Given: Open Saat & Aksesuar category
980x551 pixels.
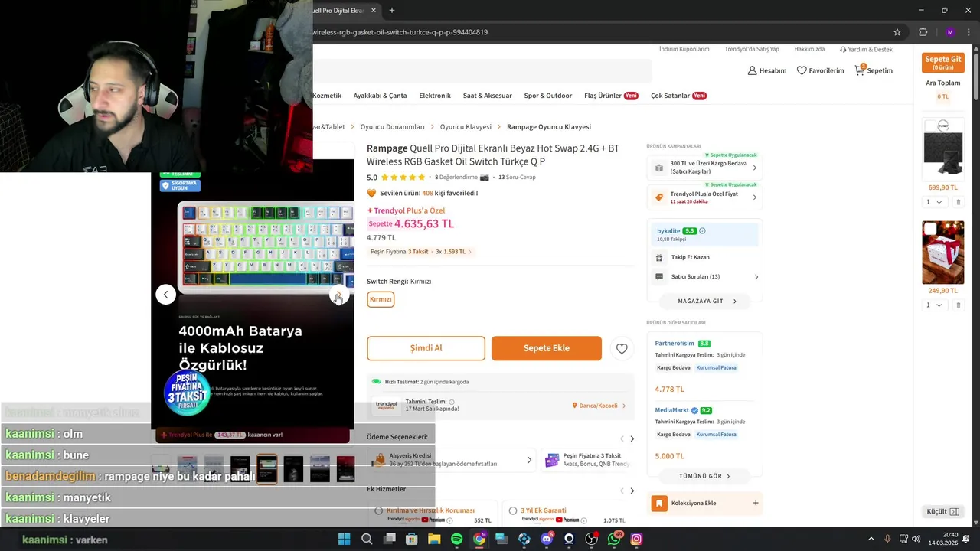Looking at the screenshot, I should pos(487,96).
